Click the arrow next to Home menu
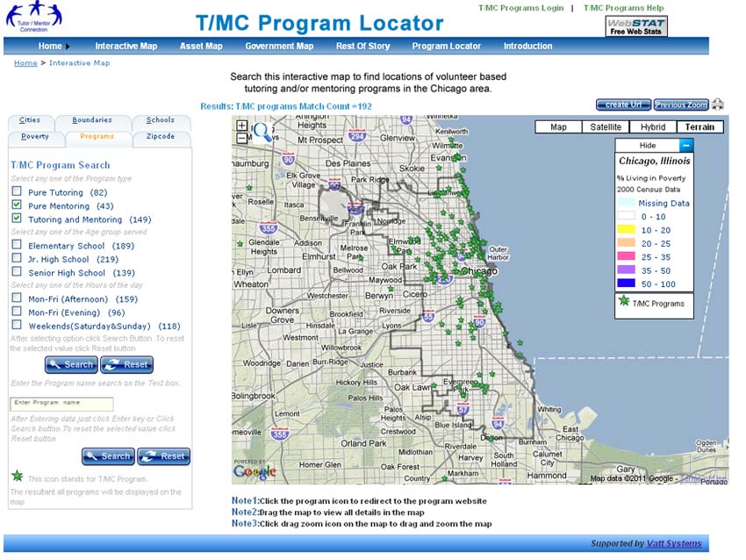Image resolution: width=746 pixels, height=560 pixels. click(68, 47)
